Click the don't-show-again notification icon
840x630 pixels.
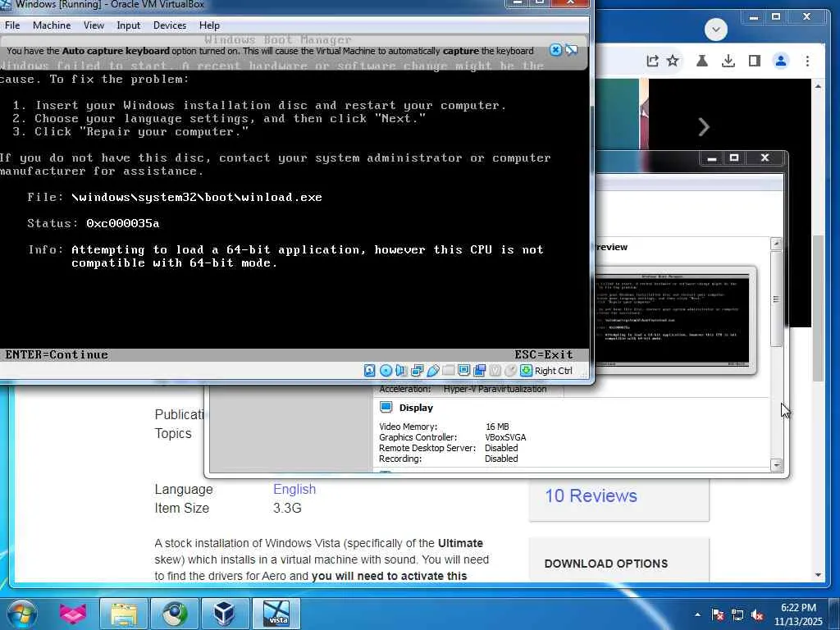point(572,50)
